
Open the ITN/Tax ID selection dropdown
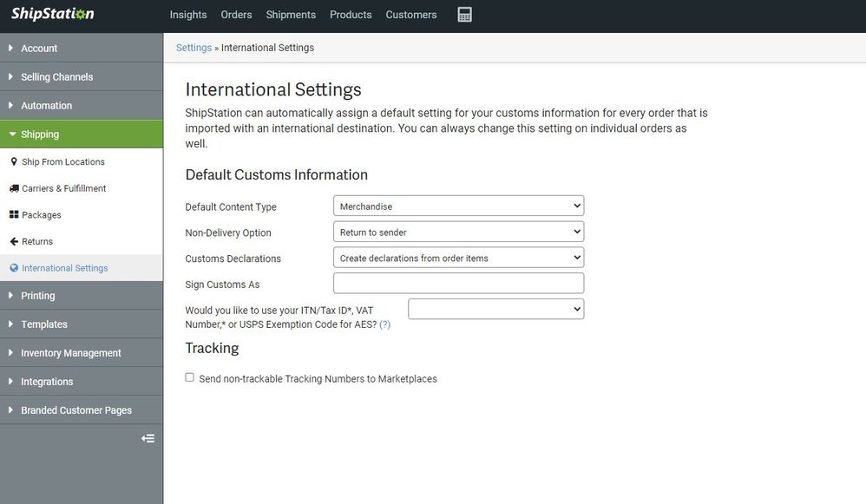(495, 309)
